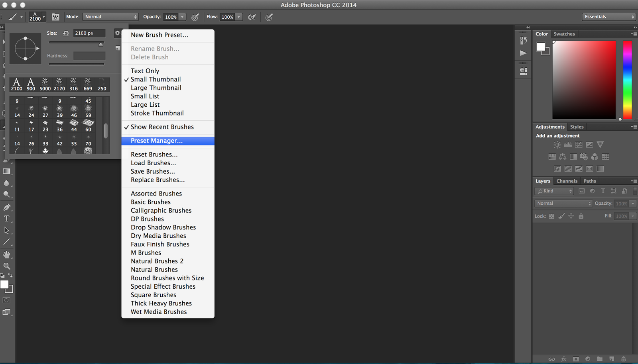This screenshot has width=638, height=364.
Task: Select the Pen tool
Action: 7,207
